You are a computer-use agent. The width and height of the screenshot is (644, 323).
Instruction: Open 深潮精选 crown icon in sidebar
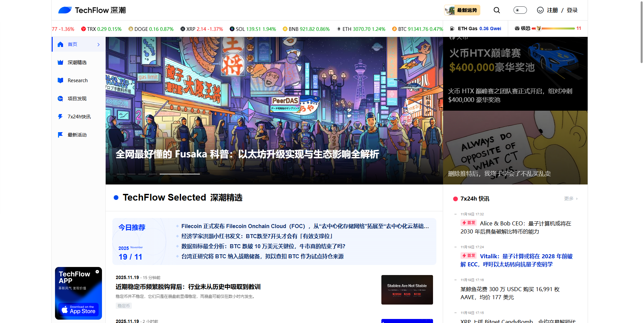60,62
